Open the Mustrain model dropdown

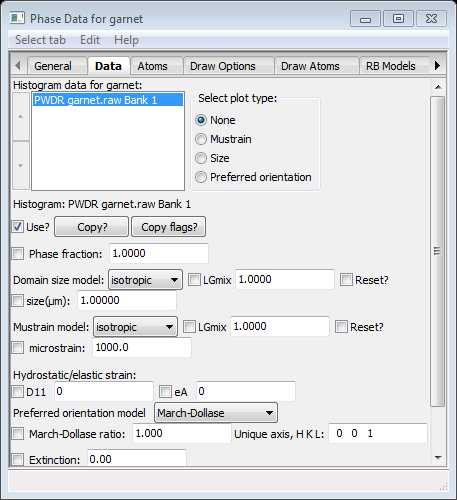[135, 327]
